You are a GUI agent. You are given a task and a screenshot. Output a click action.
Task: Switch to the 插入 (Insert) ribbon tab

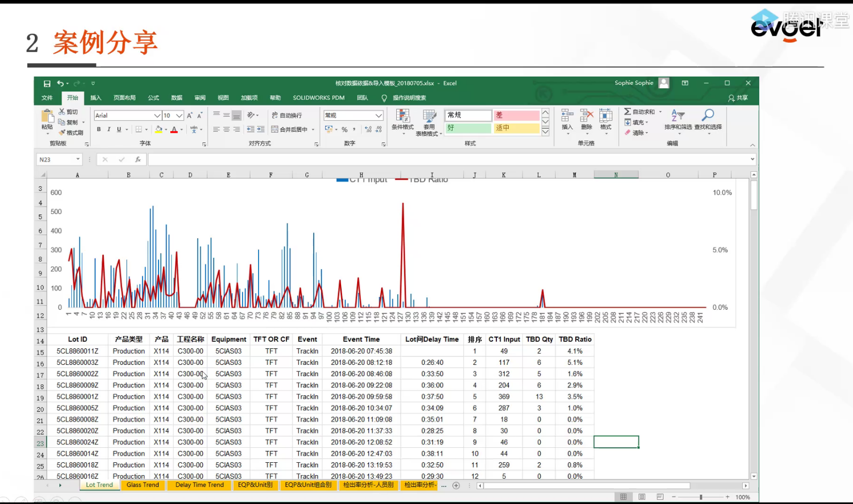pyautogui.click(x=96, y=98)
